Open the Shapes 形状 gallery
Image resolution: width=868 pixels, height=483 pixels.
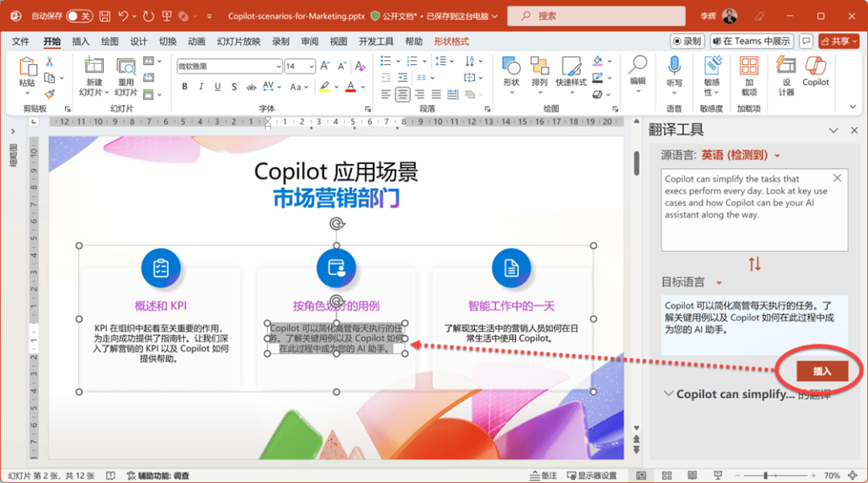[x=511, y=76]
